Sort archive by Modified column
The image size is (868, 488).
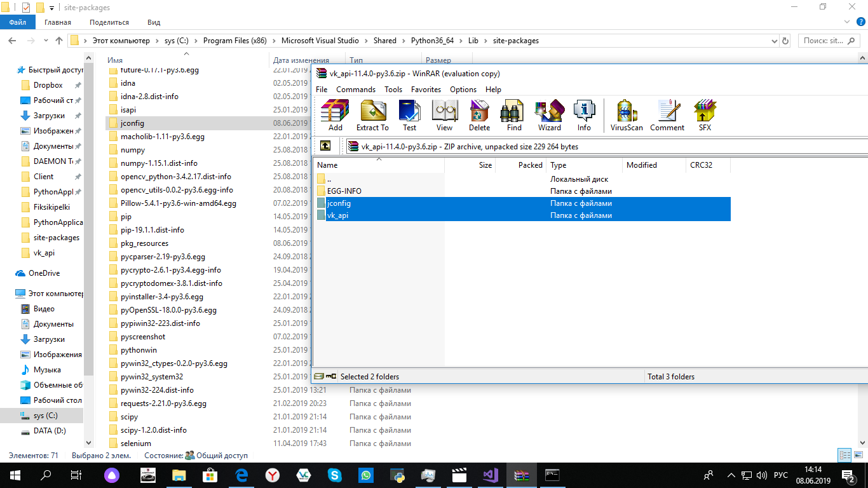(x=654, y=165)
